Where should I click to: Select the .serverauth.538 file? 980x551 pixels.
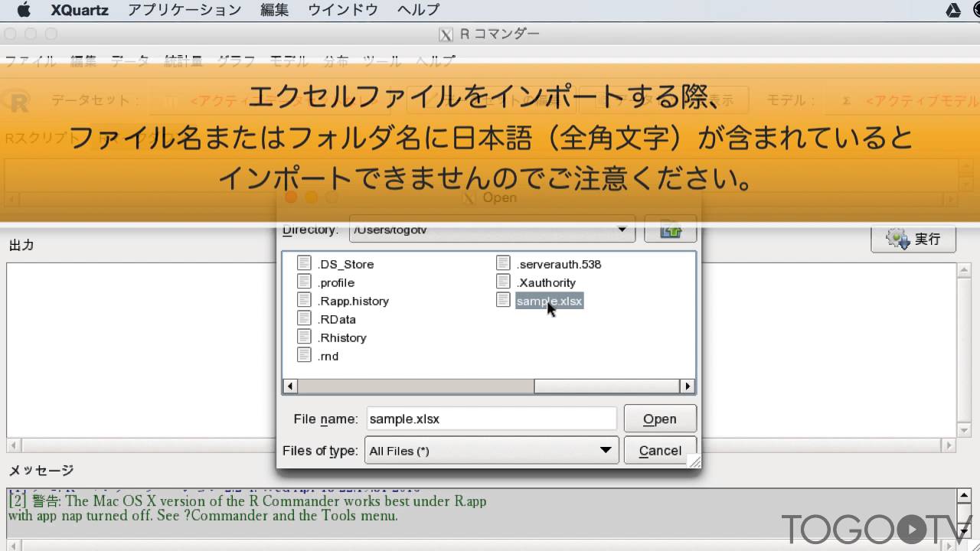pos(559,264)
